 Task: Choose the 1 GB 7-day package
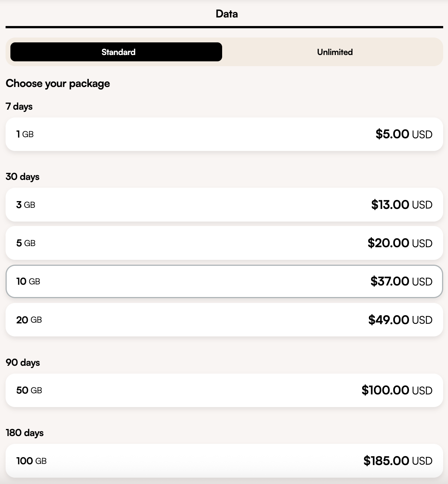point(224,134)
